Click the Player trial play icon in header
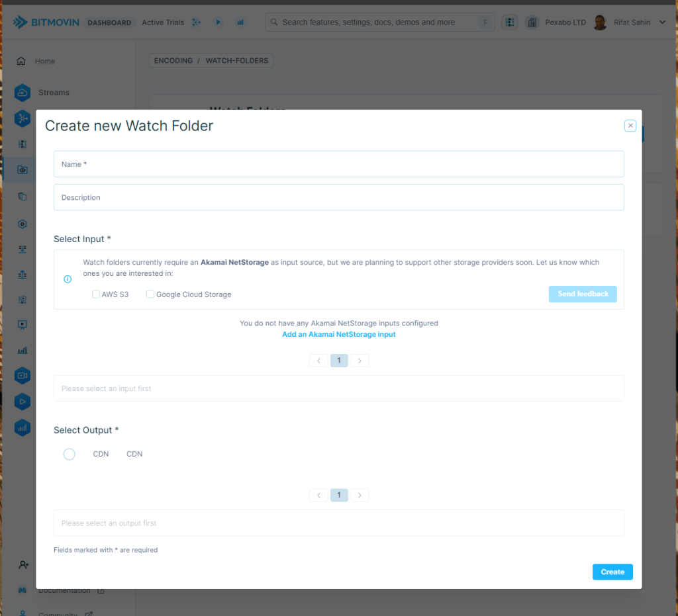Screen dimensions: 678x616 click(218, 22)
